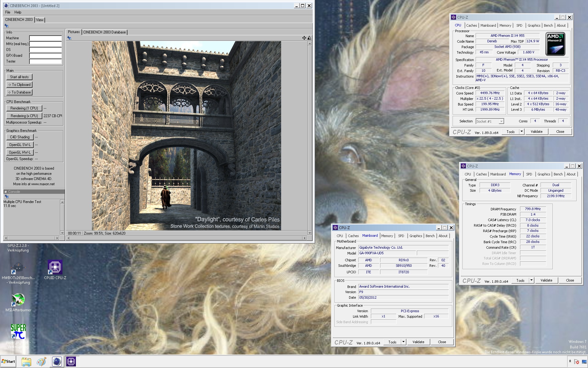Select the Pictures tab
Screen dimensions: 588x368
pyautogui.click(x=74, y=32)
